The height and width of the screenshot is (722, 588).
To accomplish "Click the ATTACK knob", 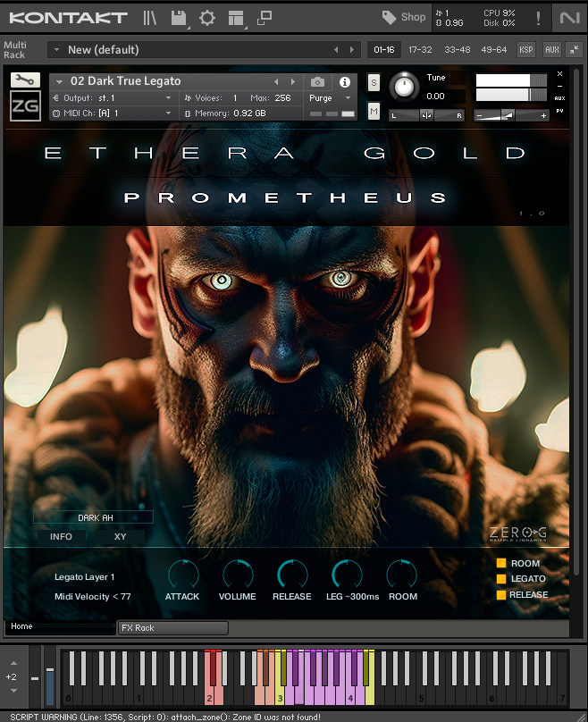I will [x=182, y=575].
